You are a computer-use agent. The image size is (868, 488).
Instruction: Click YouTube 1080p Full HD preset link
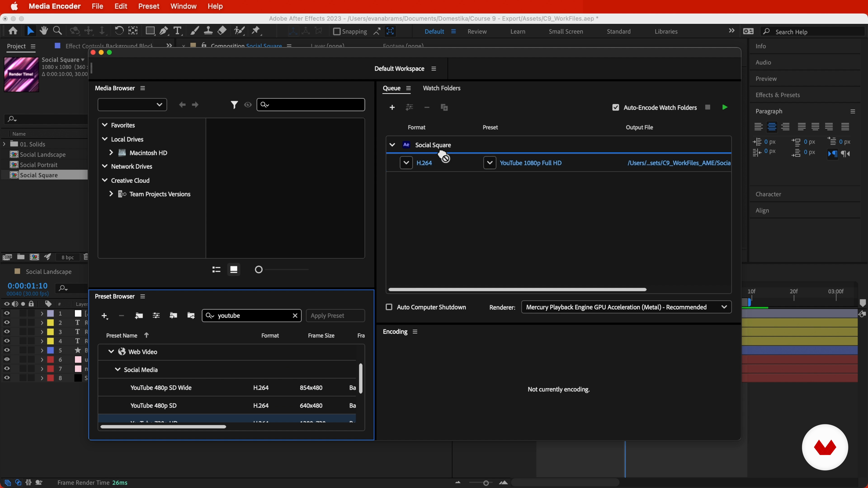pos(531,163)
